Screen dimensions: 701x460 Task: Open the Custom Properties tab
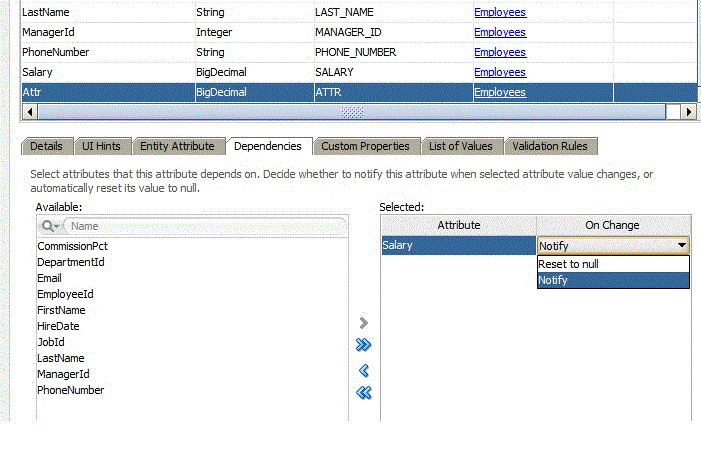click(x=365, y=146)
